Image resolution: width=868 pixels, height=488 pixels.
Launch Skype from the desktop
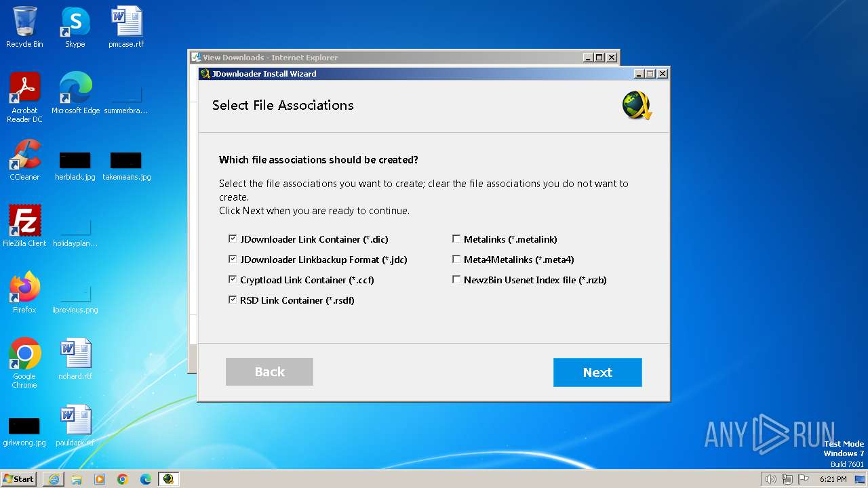pyautogui.click(x=75, y=27)
